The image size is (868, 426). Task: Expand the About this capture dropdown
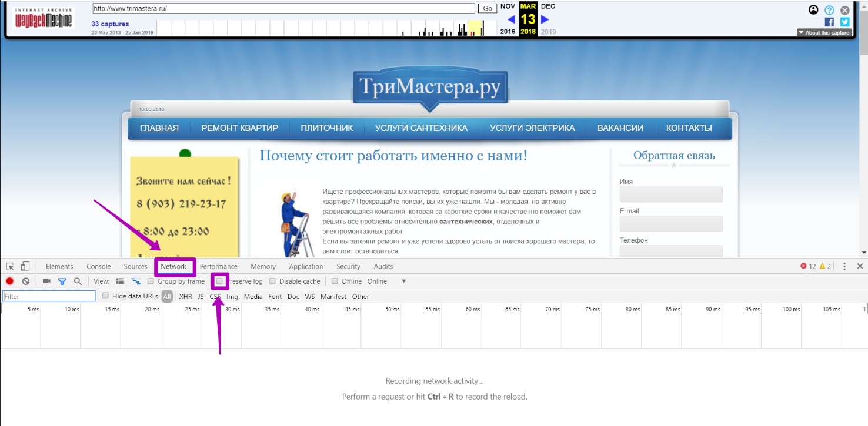click(824, 33)
